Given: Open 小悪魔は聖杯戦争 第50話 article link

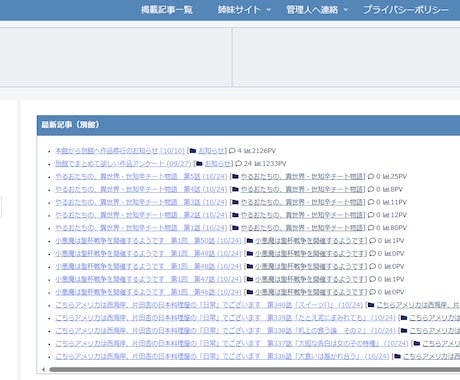Looking at the screenshot, I should point(148,241).
